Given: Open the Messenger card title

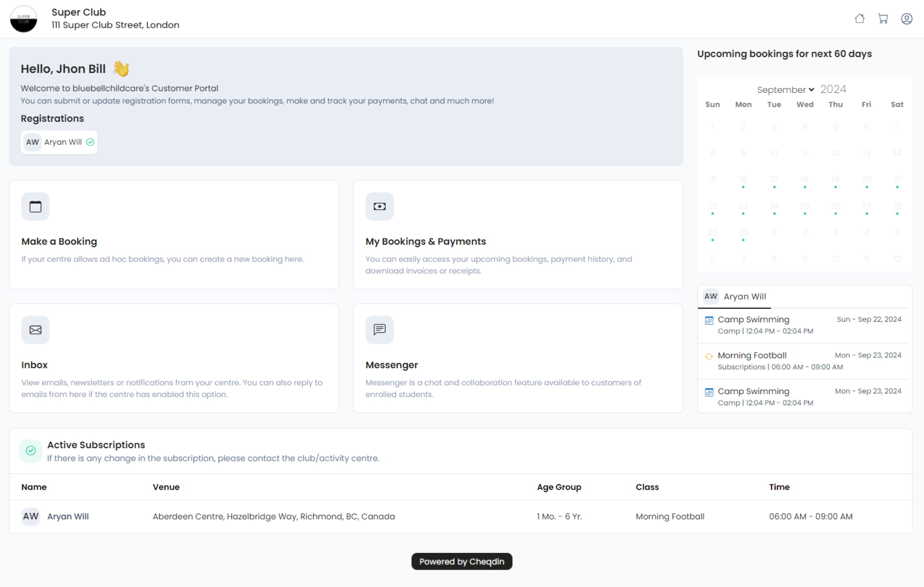Looking at the screenshot, I should click(391, 365).
